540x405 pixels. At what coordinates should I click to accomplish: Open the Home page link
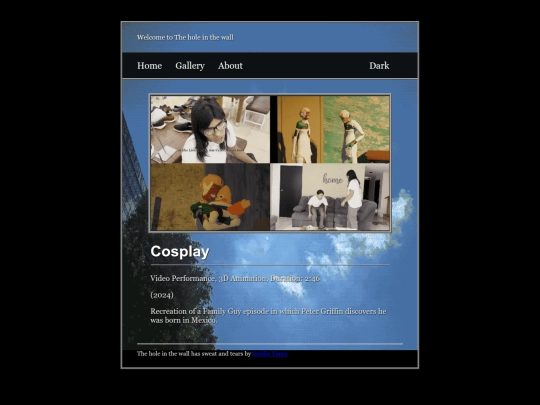tap(149, 65)
